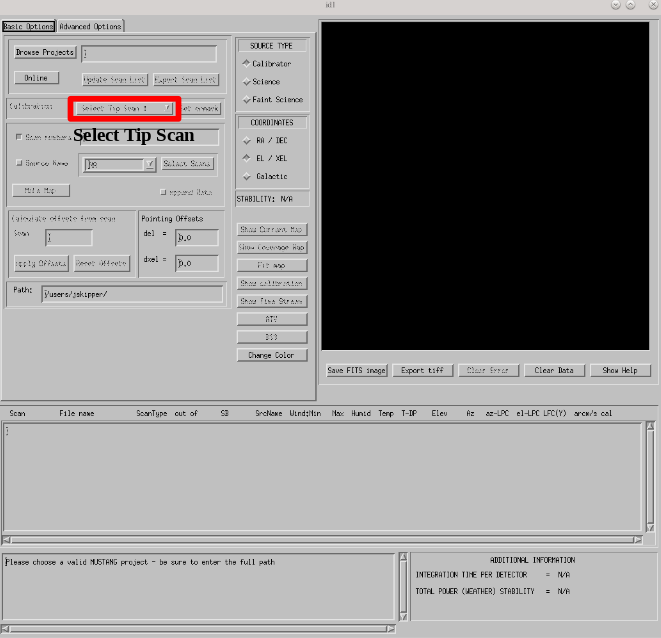
Task: Click the Update Scan List button
Action: (x=114, y=79)
